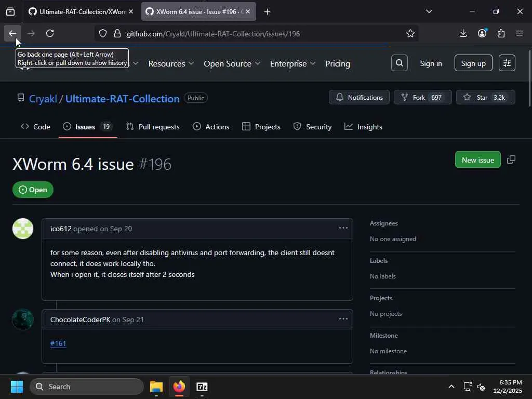Open the ico612 author profile link
532x399 pixels.
[x=61, y=229]
